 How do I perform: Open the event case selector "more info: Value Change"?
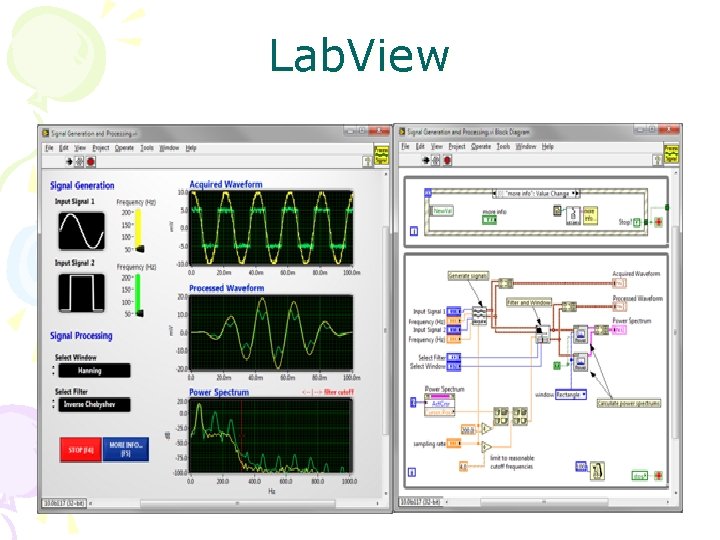point(535,194)
